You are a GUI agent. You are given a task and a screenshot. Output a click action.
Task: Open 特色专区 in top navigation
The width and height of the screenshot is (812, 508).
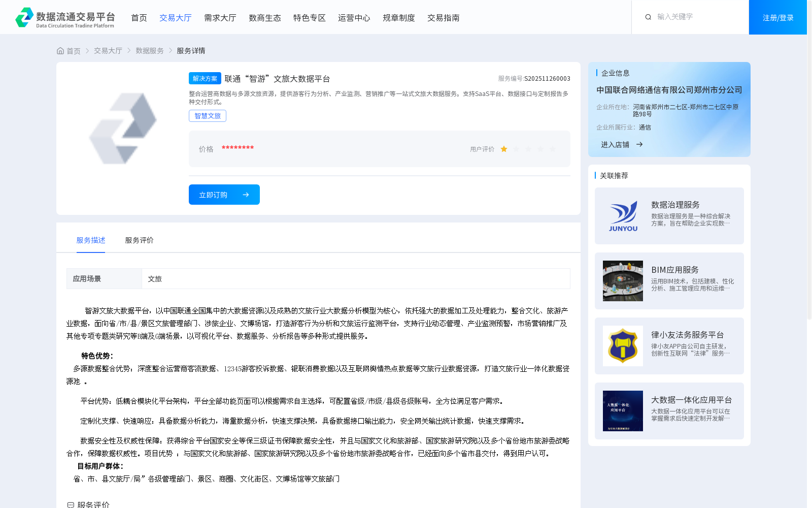(x=310, y=18)
